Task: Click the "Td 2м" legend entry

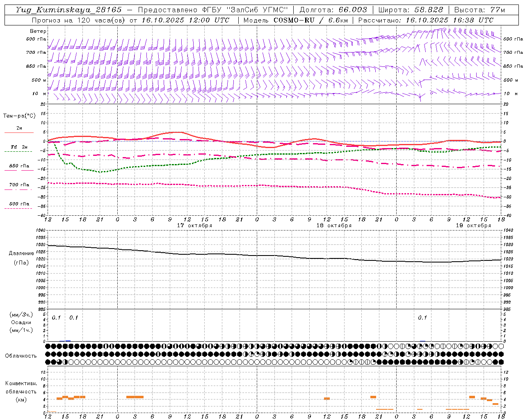Action: [19, 147]
